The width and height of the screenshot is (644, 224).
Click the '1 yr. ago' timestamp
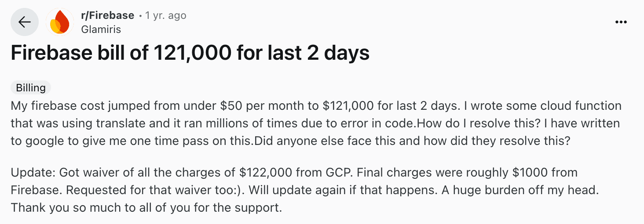point(165,15)
